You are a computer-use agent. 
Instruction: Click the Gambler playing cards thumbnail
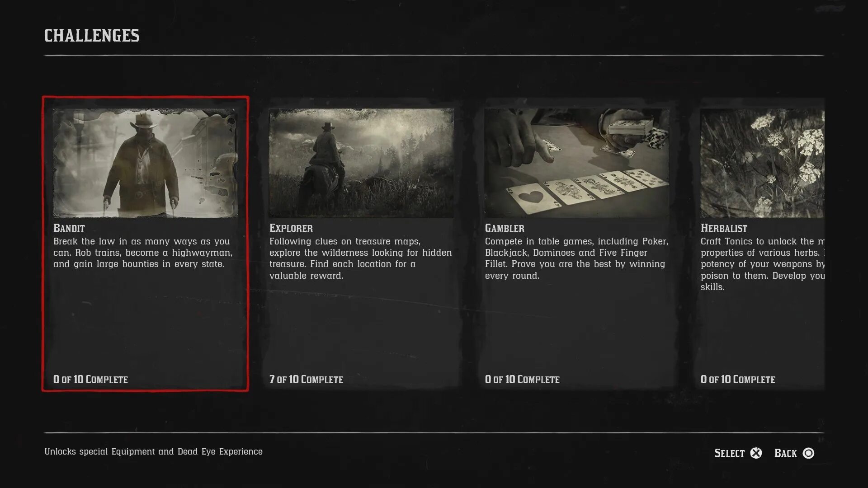577,163
